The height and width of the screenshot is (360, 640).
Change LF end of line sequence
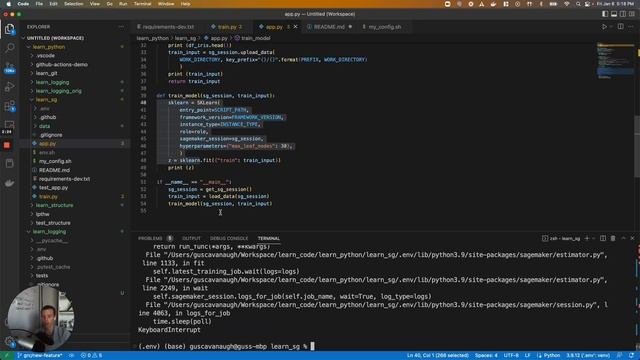pos(527,356)
